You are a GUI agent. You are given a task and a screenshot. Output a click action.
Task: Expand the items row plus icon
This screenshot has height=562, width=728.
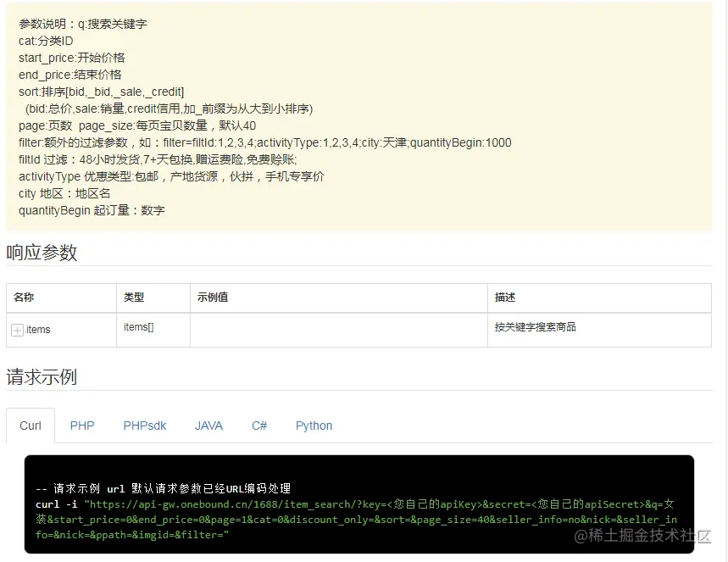coord(17,331)
